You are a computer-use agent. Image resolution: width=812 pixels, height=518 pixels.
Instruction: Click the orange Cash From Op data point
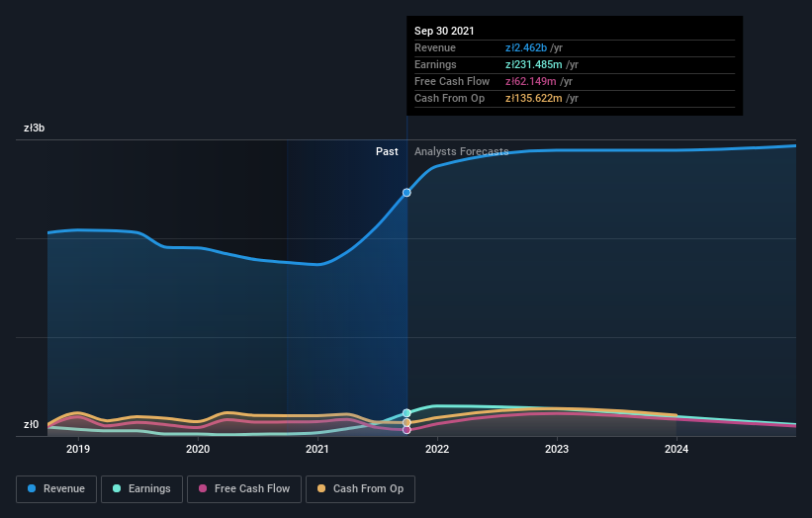coord(407,423)
